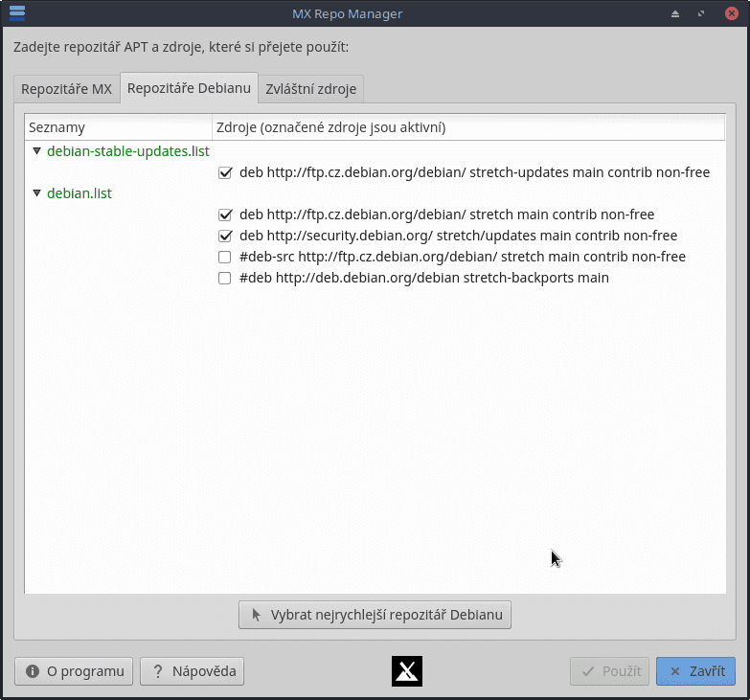Close the MX Repo Manager window
Image resolution: width=750 pixels, height=700 pixels.
[x=732, y=13]
